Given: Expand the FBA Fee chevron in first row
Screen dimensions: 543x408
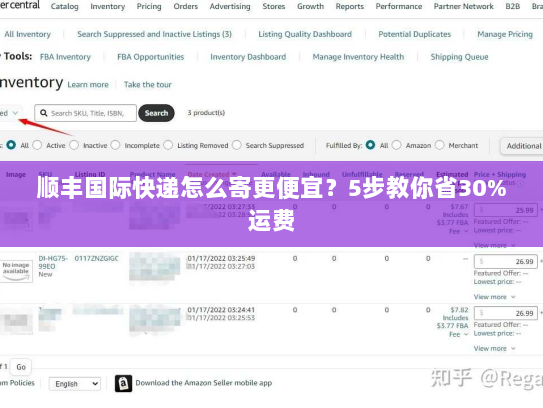Looking at the screenshot, I should pos(466,231).
